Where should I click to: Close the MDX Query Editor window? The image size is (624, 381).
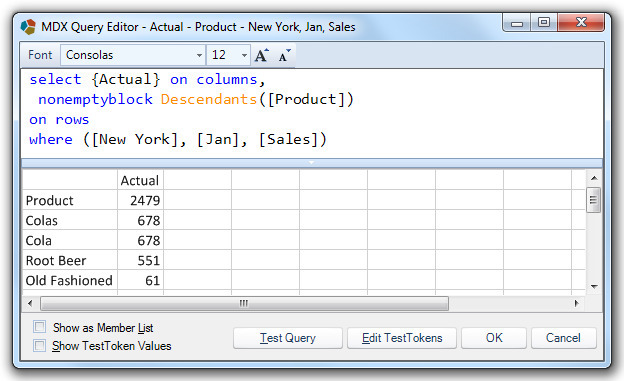(581, 22)
